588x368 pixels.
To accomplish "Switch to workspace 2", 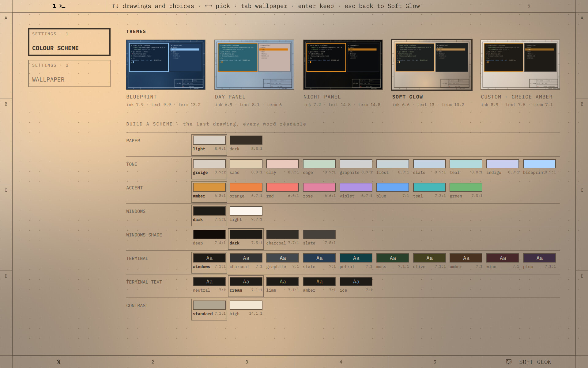I will (153, 362).
